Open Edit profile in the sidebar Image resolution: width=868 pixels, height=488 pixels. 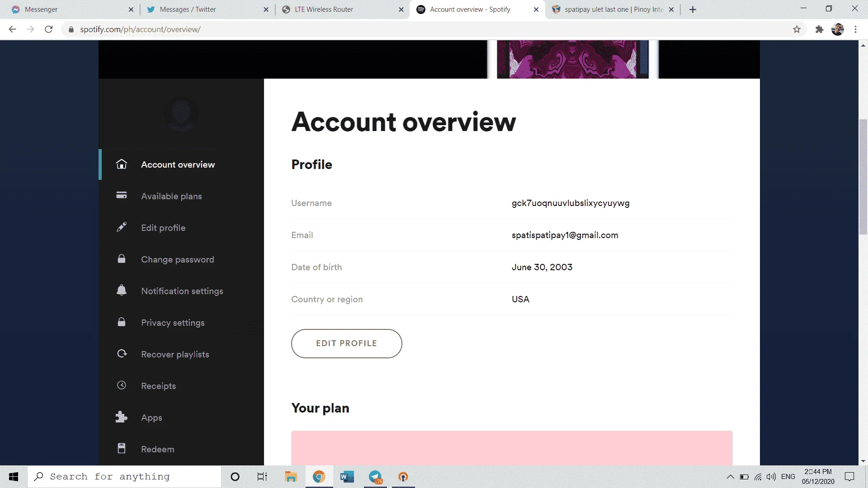pos(163,228)
